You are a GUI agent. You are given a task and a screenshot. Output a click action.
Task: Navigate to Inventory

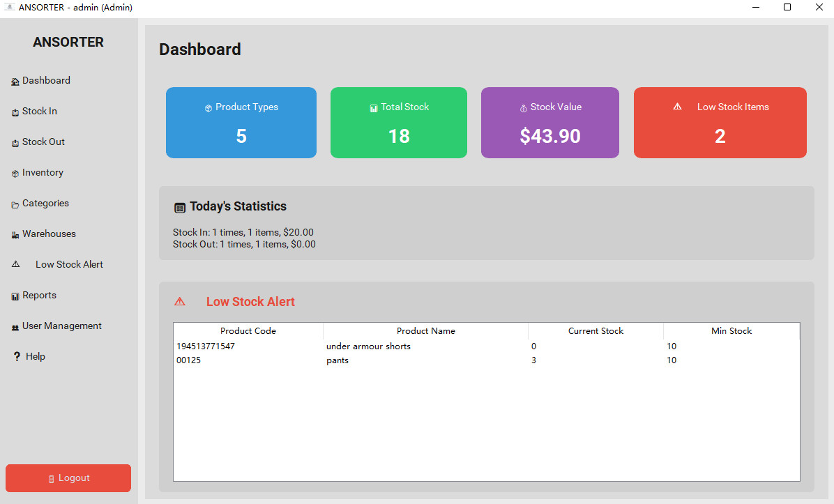[68, 173]
